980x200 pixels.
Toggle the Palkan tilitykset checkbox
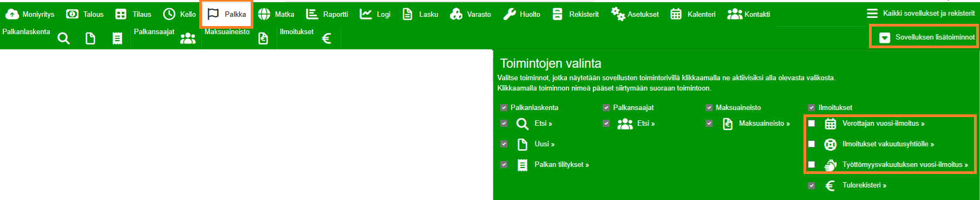504,165
